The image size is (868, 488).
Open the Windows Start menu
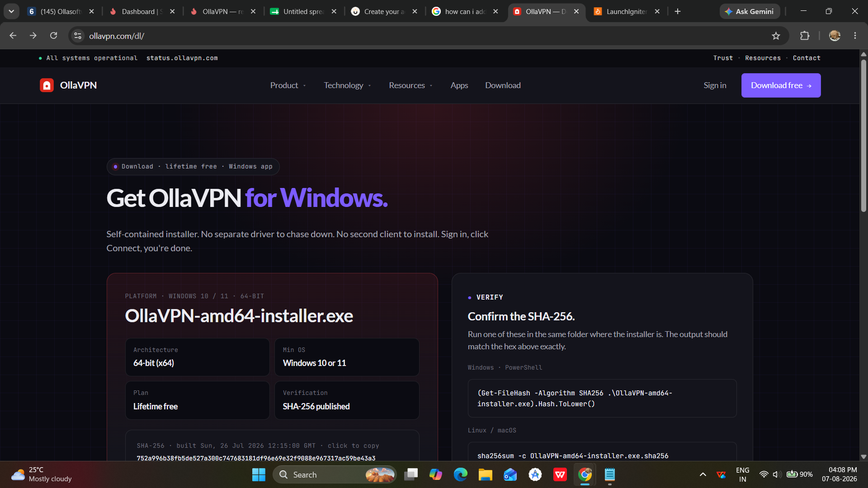click(259, 474)
